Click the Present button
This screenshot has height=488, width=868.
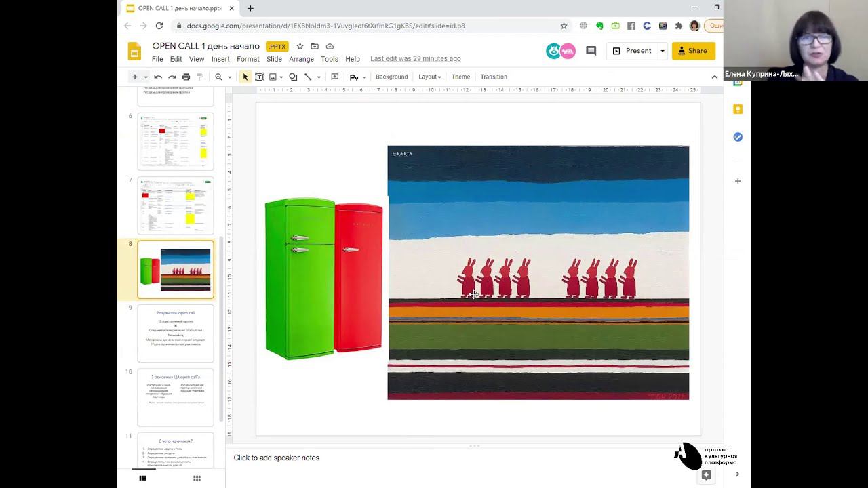[x=632, y=51]
